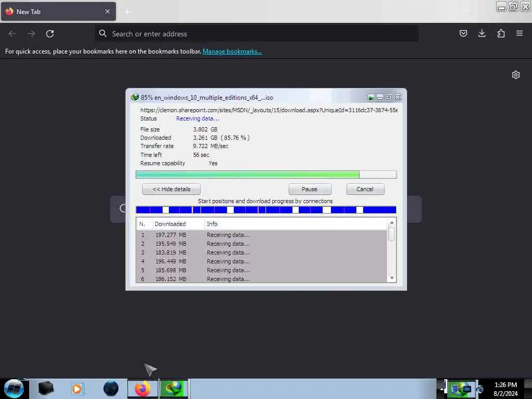Click the connections list scrollbar thumb
This screenshot has height=399, width=532.
[392, 234]
